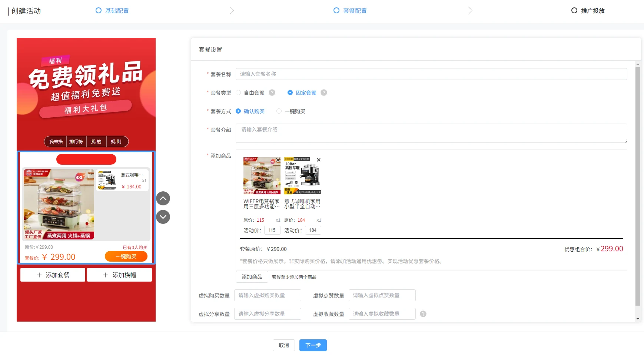This screenshot has width=644, height=356.
Task: Click the settings panel vertical scrollbar
Action: (638, 186)
